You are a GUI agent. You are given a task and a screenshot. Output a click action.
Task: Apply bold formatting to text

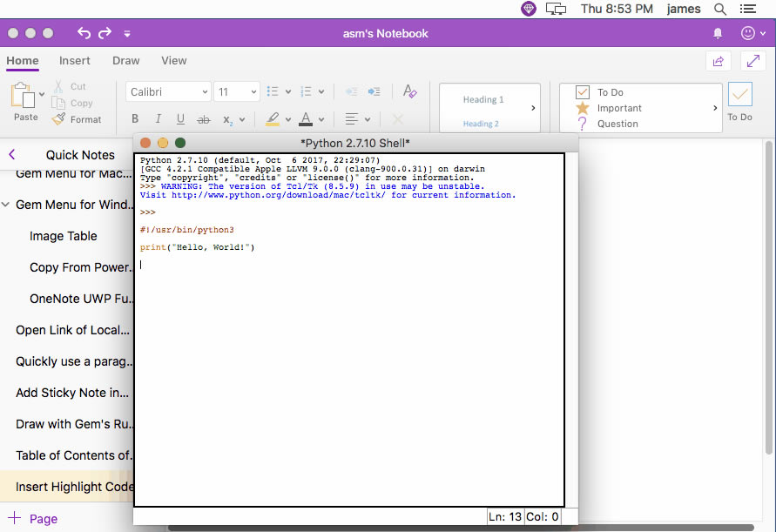tap(135, 119)
